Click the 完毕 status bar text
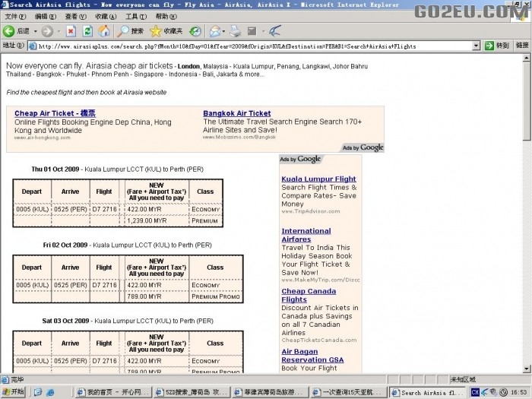This screenshot has width=532, height=399. pos(17,380)
